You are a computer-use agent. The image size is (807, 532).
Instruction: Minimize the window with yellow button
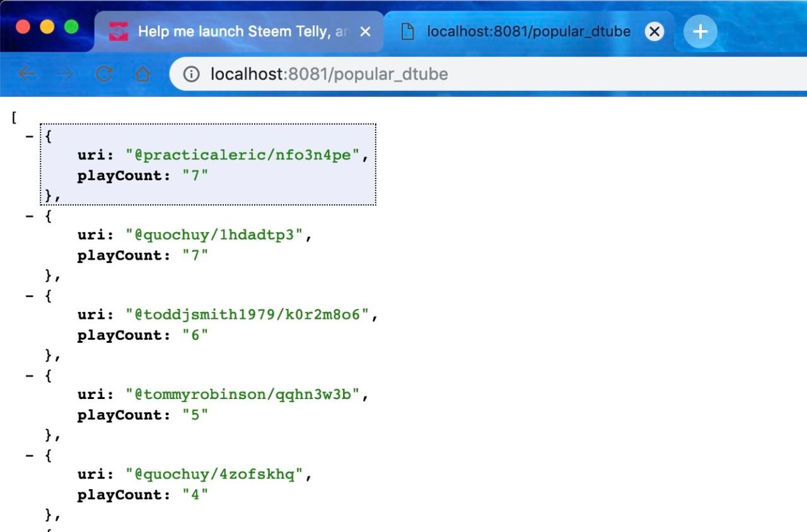(x=47, y=26)
